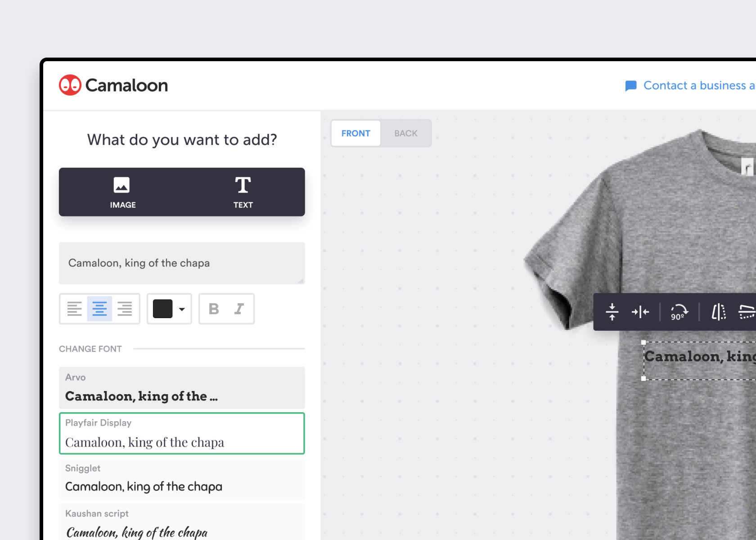
Task: Select the Text add option
Action: pyautogui.click(x=243, y=192)
